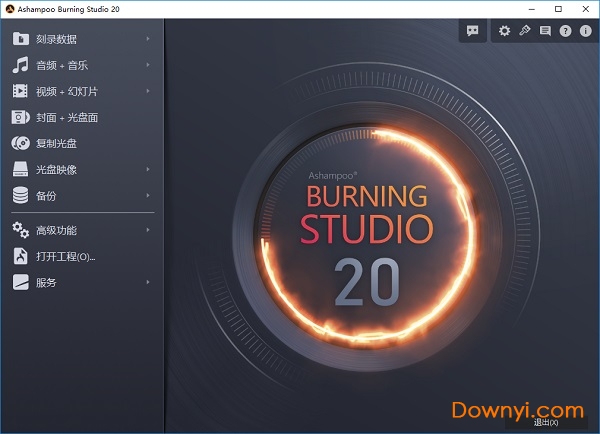
Task: Click the music note icon for 音频 + 音乐
Action: tap(21, 65)
